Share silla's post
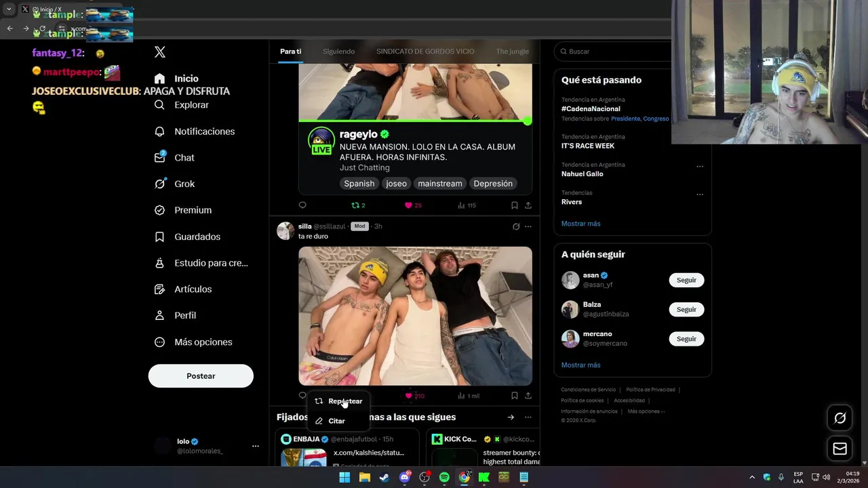Screen dimensions: 868x488 (528, 396)
